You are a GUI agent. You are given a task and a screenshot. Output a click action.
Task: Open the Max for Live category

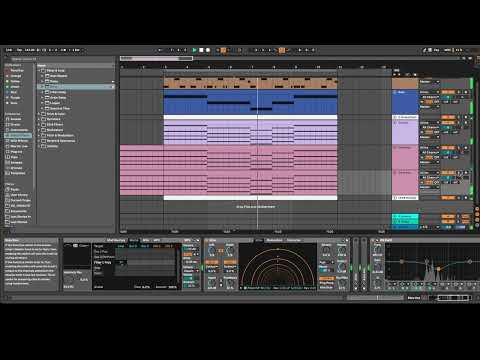(19, 146)
